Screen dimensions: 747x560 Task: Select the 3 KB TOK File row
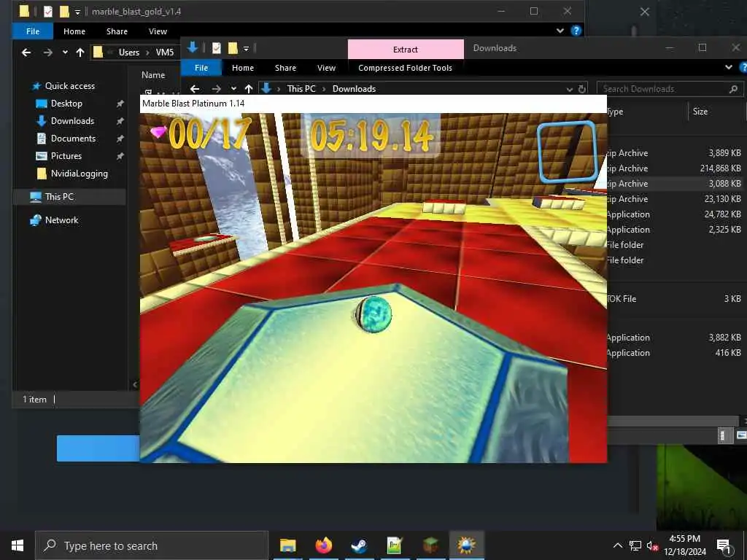click(x=675, y=299)
